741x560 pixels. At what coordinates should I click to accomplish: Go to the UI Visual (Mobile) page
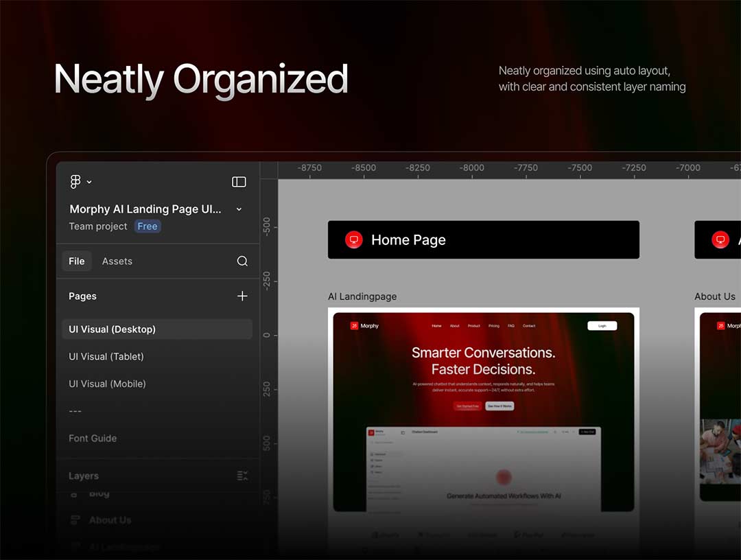(x=107, y=384)
